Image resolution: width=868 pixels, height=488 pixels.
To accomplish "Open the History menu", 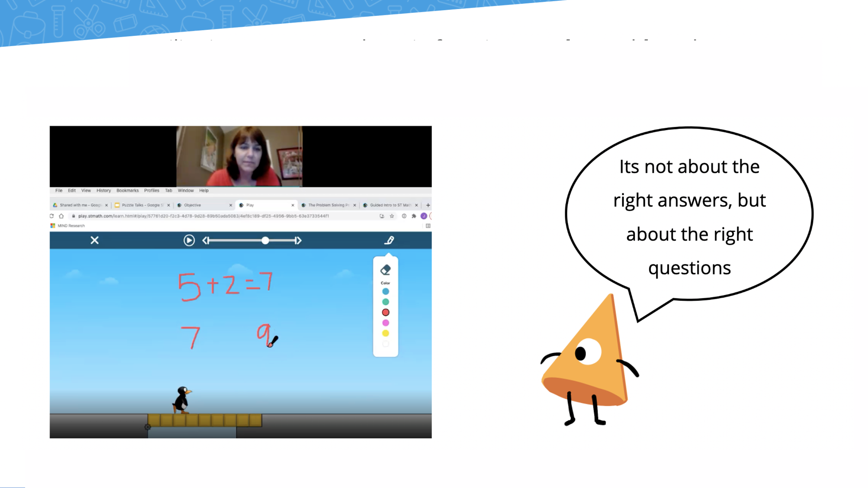I will [x=103, y=190].
